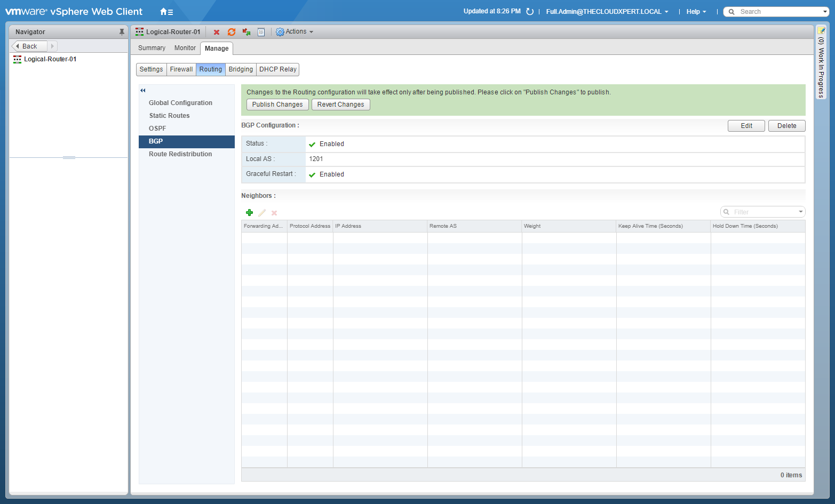
Task: Click the red-green arrows toolbar icon
Action: point(246,33)
